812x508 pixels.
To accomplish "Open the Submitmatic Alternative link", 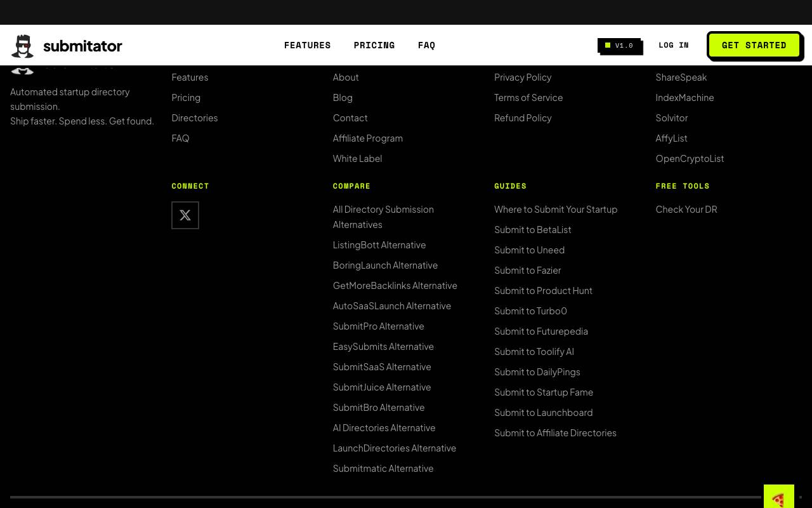I will point(383,468).
